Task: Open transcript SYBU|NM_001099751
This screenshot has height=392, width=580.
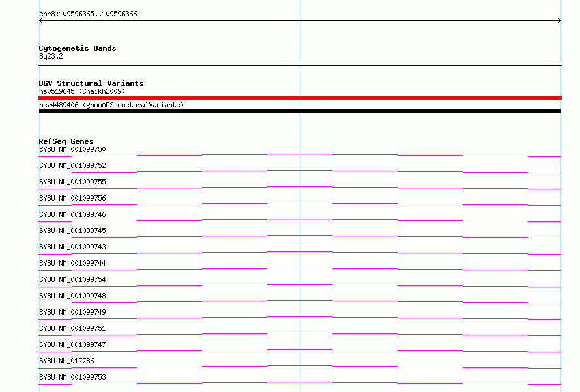Action: 72,328
